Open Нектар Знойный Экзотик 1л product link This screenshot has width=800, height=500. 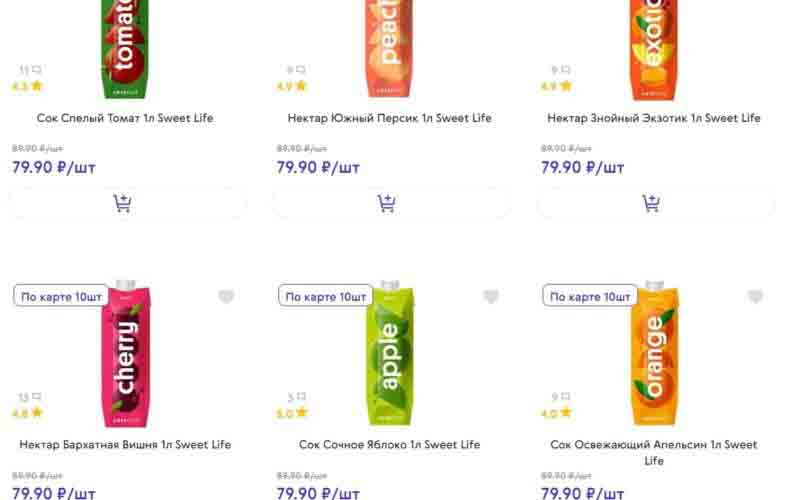click(x=654, y=118)
